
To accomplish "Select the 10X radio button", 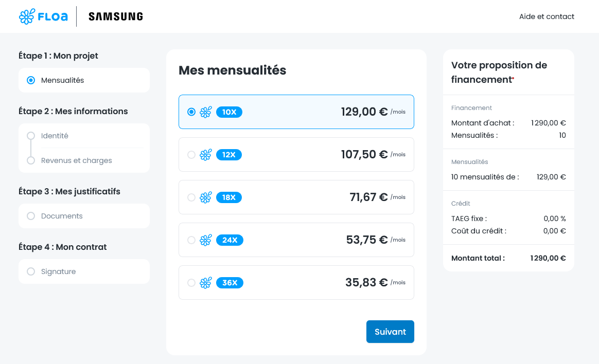I will [191, 112].
